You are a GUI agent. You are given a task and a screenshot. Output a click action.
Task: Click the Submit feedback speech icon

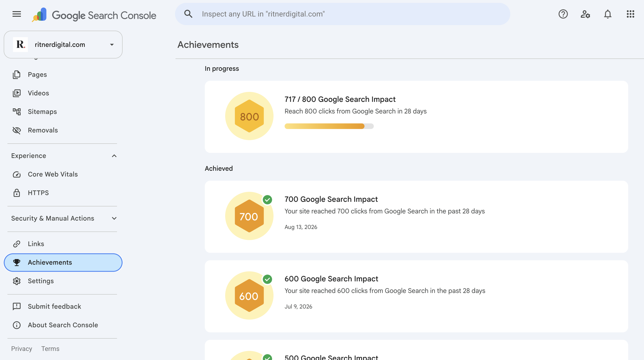tap(17, 306)
